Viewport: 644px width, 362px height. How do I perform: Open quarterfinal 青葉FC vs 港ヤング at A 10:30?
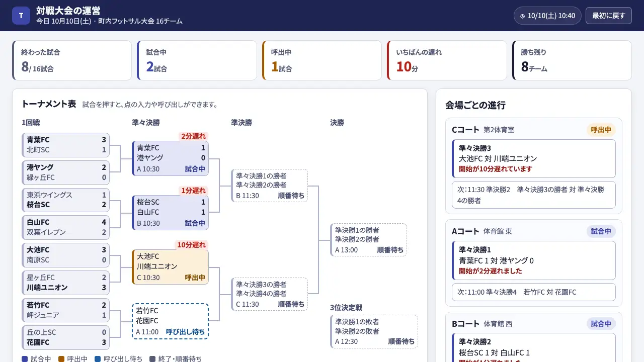tap(171, 158)
